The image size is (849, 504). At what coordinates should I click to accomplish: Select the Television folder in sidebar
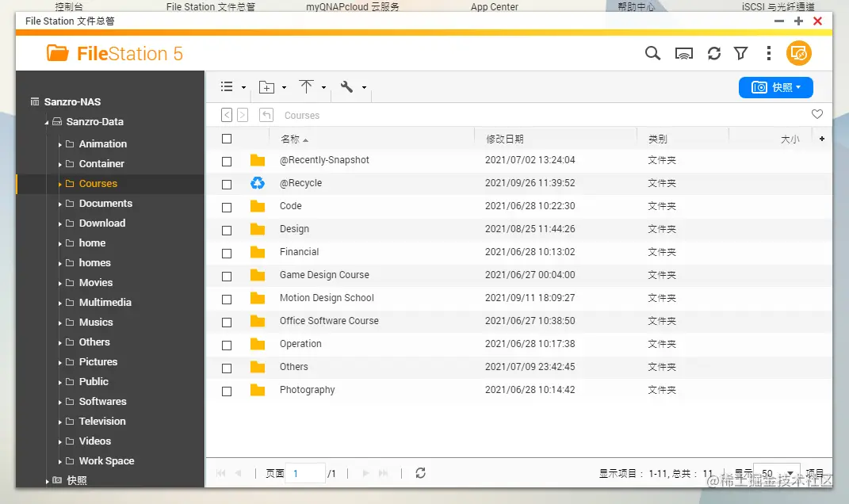click(x=102, y=421)
